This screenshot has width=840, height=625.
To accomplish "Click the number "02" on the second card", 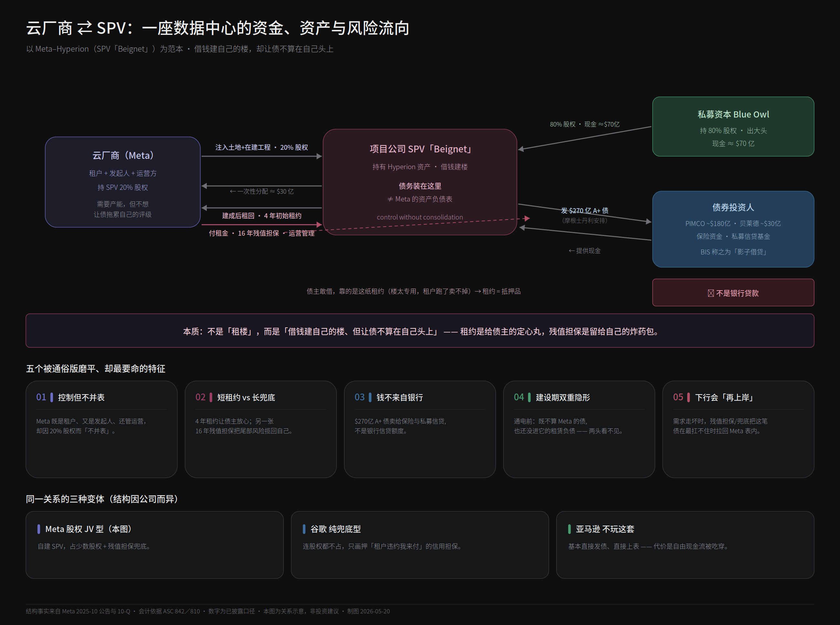I will pos(200,397).
